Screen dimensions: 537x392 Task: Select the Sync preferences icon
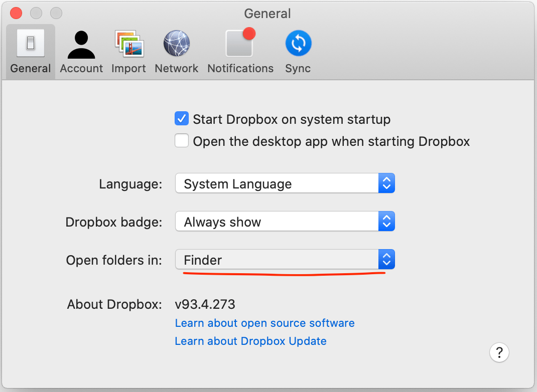pyautogui.click(x=298, y=43)
